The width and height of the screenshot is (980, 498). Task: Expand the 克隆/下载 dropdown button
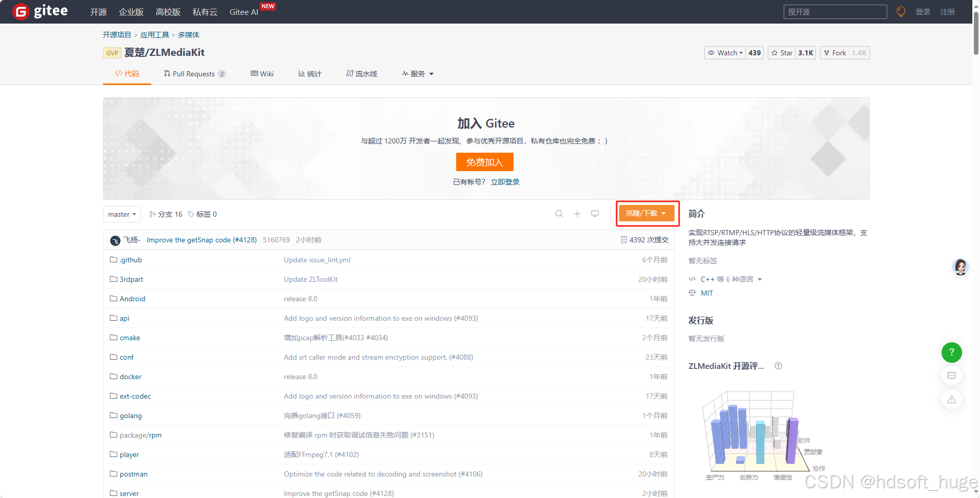coord(646,213)
